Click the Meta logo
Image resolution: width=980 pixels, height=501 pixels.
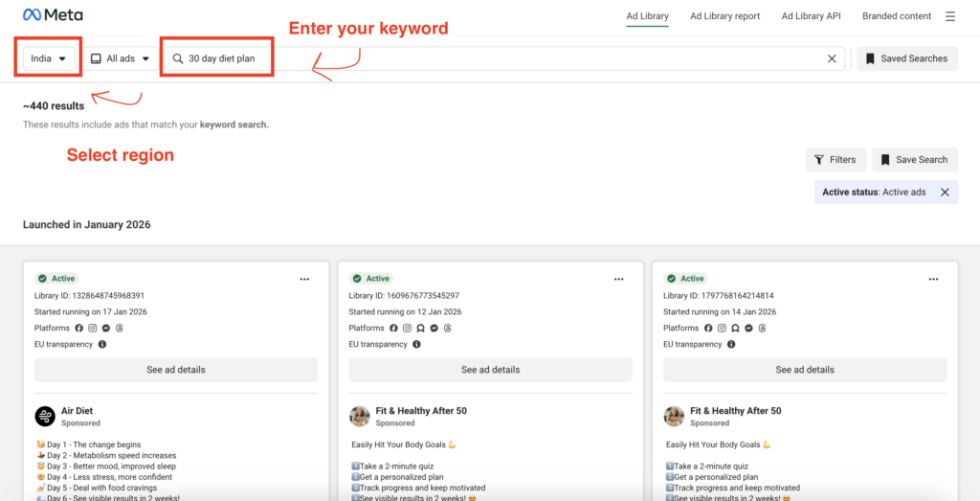[53, 15]
